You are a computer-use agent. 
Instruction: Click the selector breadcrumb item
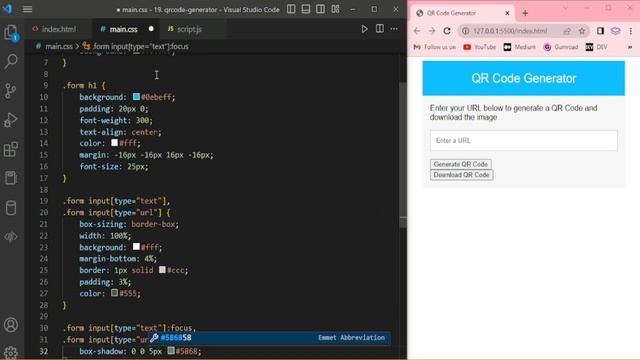point(136,47)
